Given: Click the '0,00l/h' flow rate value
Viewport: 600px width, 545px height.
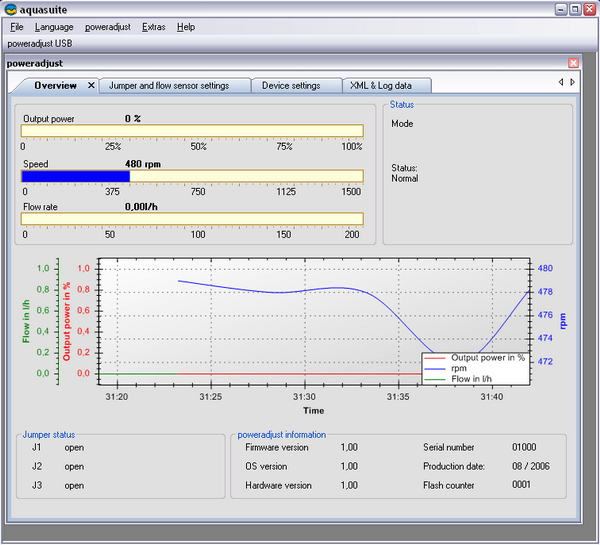Looking at the screenshot, I should coord(141,207).
